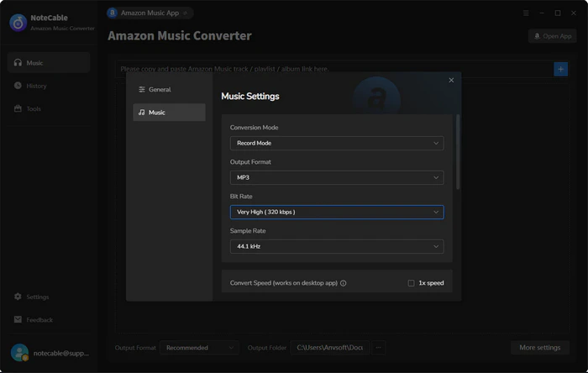Screen dimensions: 588x373
Task: Click the NoteCable logo icon
Action: pyautogui.click(x=18, y=23)
